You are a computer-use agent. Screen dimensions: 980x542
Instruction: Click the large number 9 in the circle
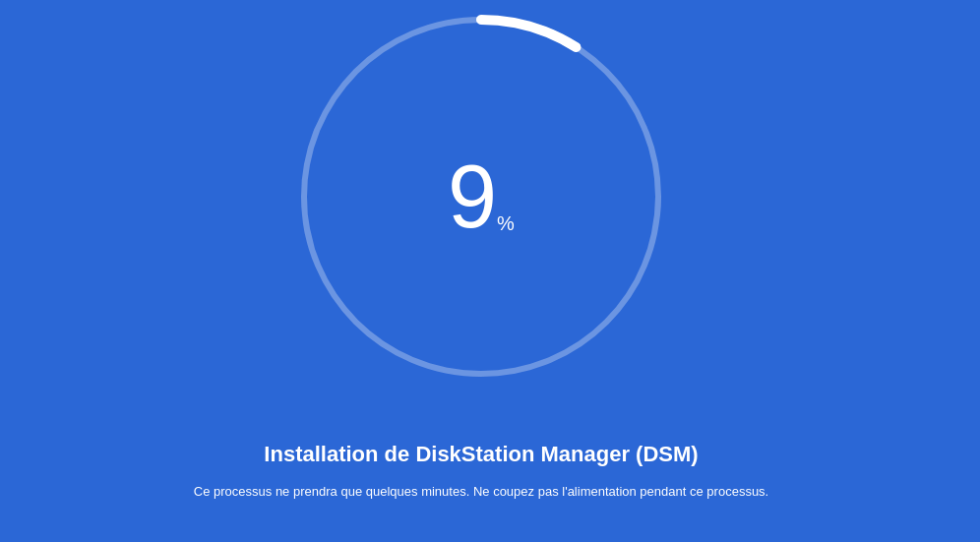coord(471,197)
